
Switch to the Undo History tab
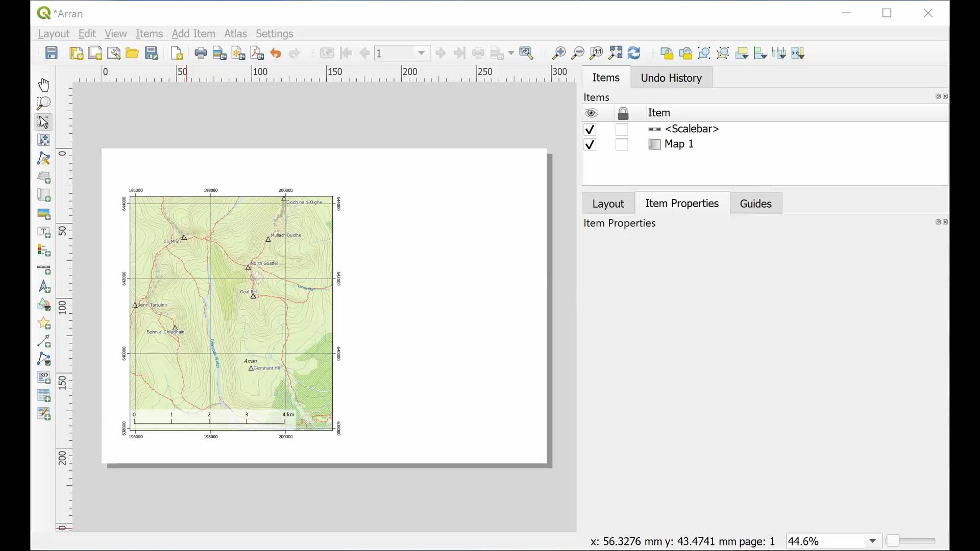(x=671, y=78)
